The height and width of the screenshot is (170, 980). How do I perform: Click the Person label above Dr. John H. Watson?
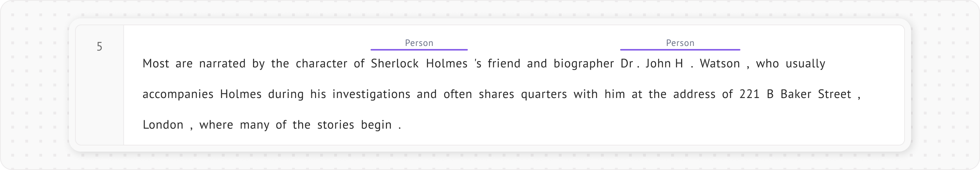click(x=680, y=43)
